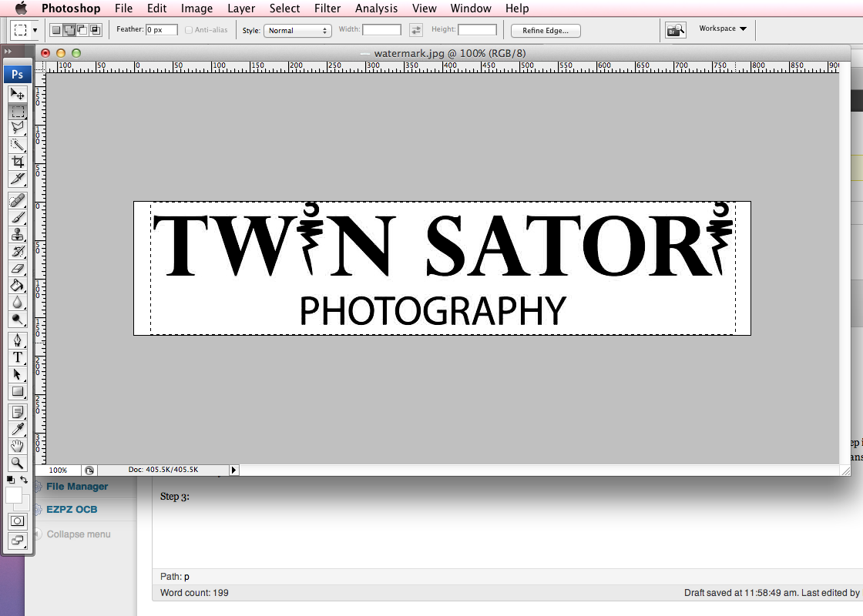Select the Horizontal Type tool
Screen dimensions: 863x616
18,357
